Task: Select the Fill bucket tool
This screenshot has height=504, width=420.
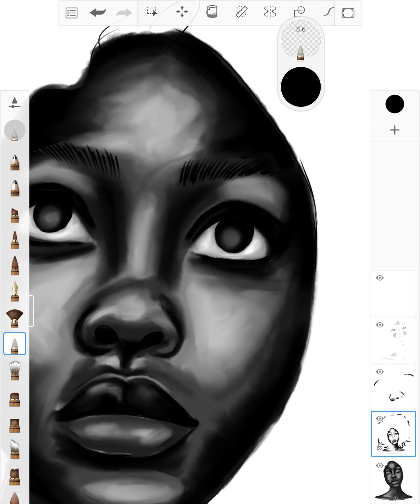Action: pos(212,12)
